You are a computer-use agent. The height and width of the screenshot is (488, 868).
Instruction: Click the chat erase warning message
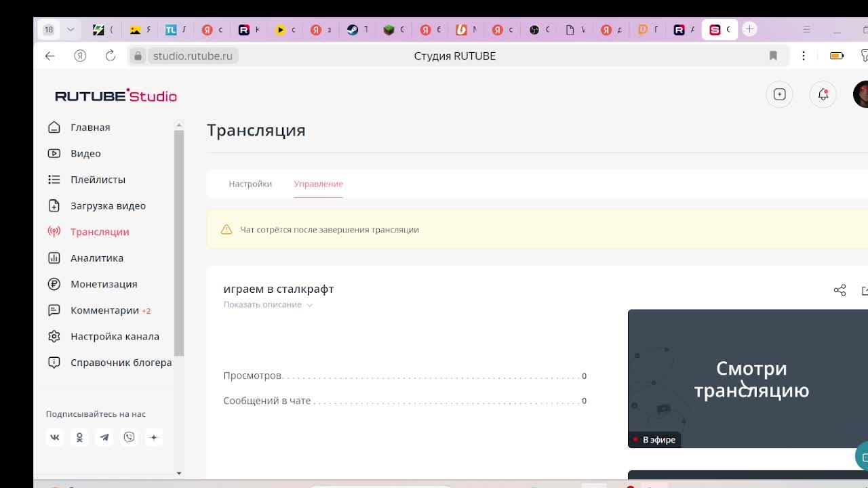[x=330, y=230]
